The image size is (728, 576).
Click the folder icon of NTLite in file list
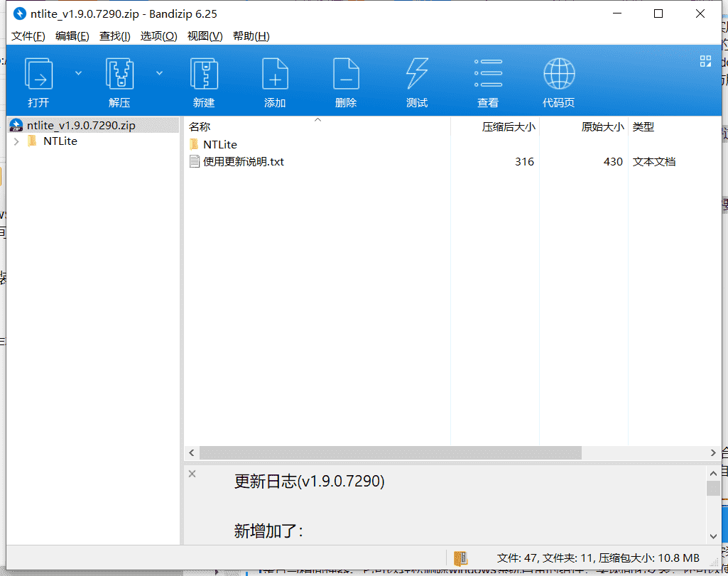pyautogui.click(x=195, y=144)
